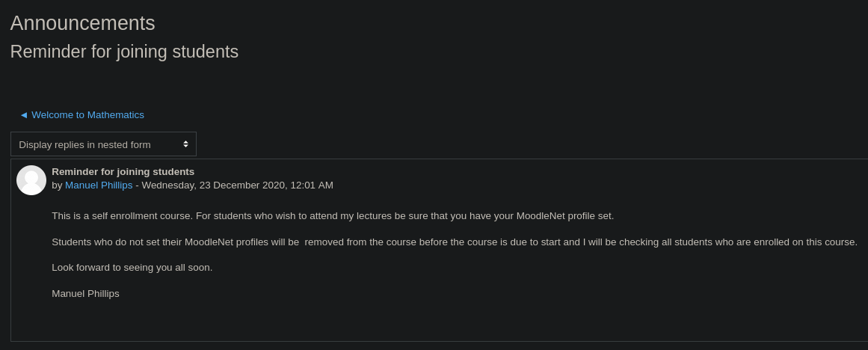Click the phrase MoodleNet profile set in first paragraph

point(564,216)
